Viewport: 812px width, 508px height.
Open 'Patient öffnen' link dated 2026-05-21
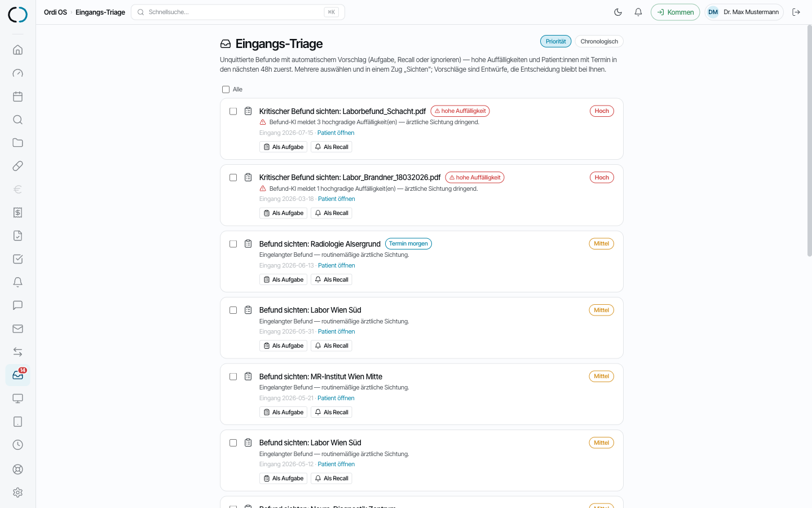[336, 398]
